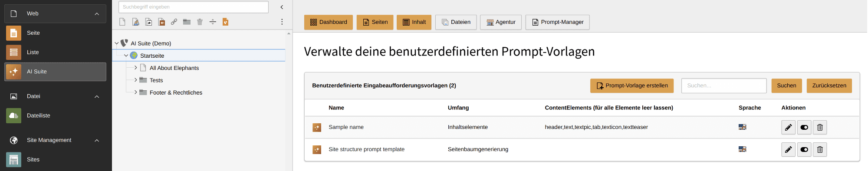
Task: Click the icon beside Site structure prompt template
Action: coord(317,150)
